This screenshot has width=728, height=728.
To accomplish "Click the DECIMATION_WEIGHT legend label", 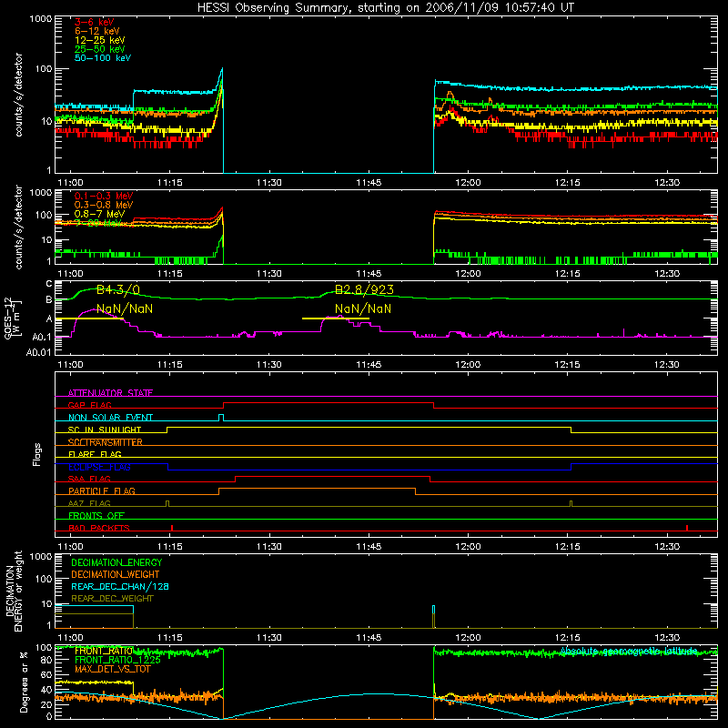I will 116,574.
